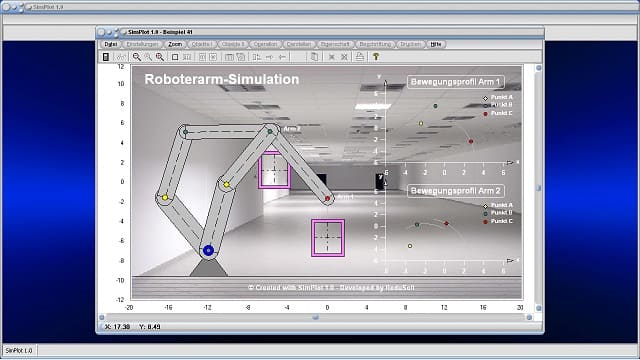Click the vertical scrollbar bottom button

(539, 308)
